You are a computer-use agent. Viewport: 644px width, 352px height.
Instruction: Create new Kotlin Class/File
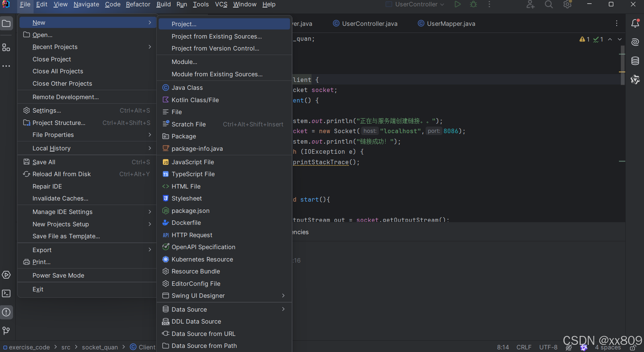tap(224, 100)
